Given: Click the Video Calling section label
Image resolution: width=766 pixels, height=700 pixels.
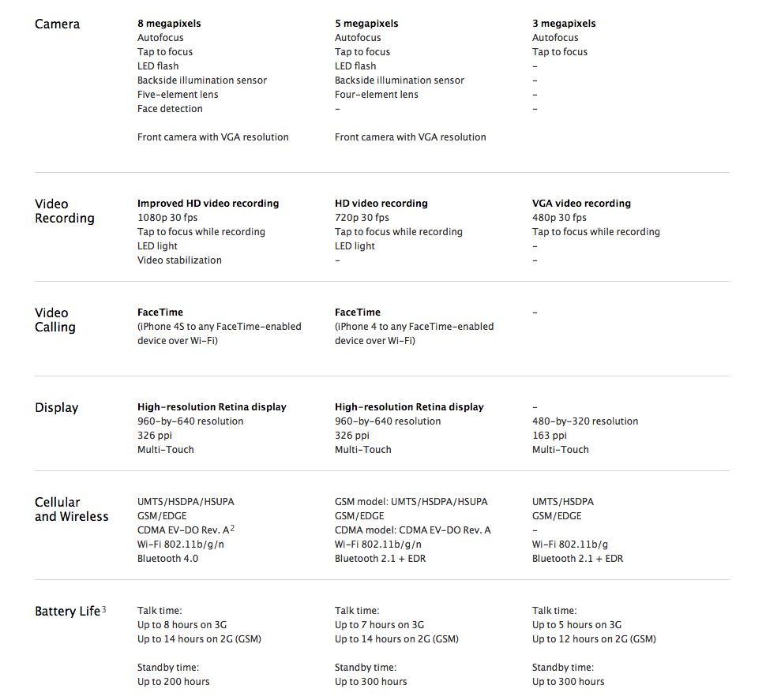Looking at the screenshot, I should pos(55,320).
